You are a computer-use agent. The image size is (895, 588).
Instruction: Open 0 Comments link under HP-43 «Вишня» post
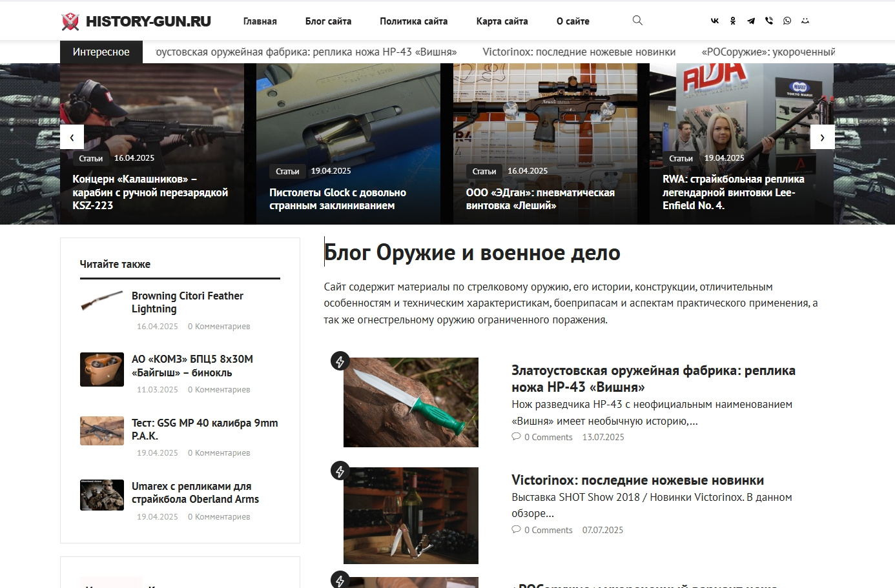[548, 437]
